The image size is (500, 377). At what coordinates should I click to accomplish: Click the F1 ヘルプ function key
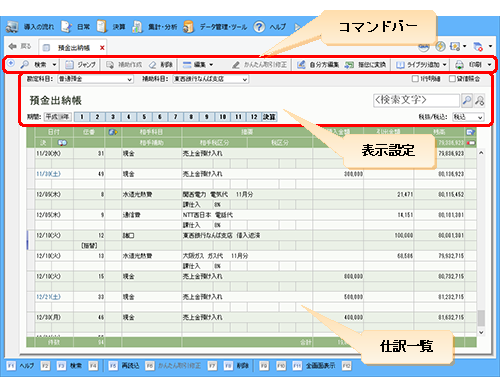point(20,366)
